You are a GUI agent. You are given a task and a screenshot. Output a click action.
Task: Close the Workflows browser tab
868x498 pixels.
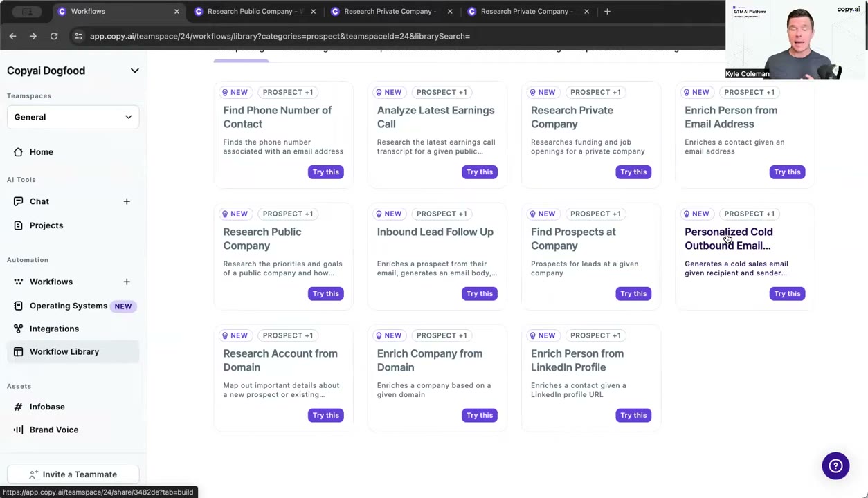[177, 11]
